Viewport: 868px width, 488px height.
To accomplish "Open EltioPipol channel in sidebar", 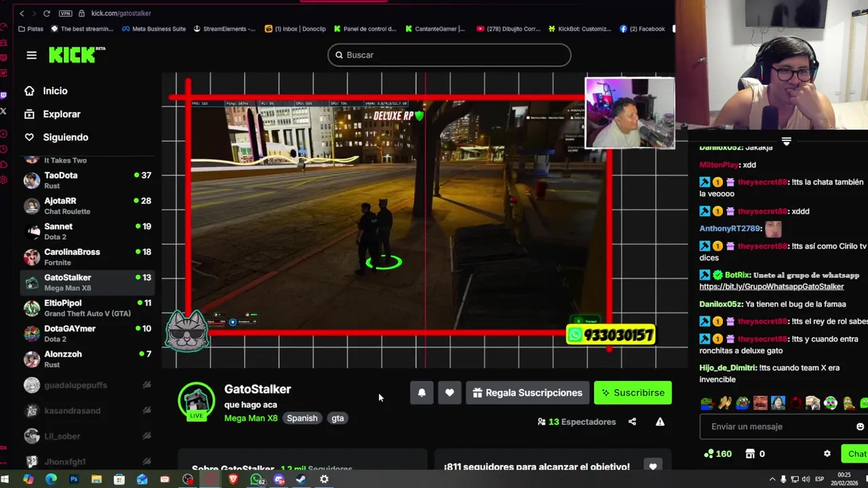I will pos(88,308).
